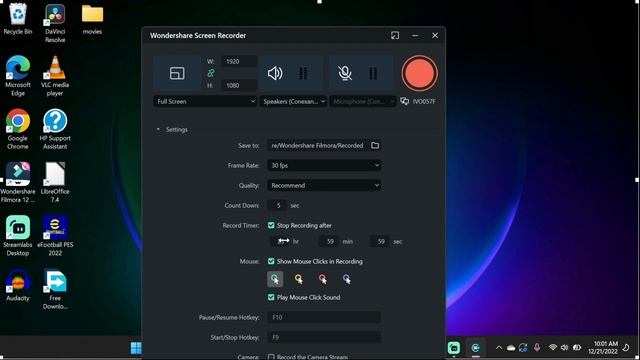Select the blue mouse click color
This screenshot has height=360, width=640.
[x=347, y=279]
